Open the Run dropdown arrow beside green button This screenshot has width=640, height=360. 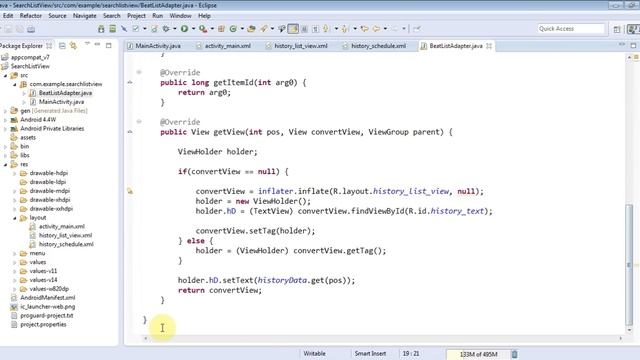(x=193, y=29)
